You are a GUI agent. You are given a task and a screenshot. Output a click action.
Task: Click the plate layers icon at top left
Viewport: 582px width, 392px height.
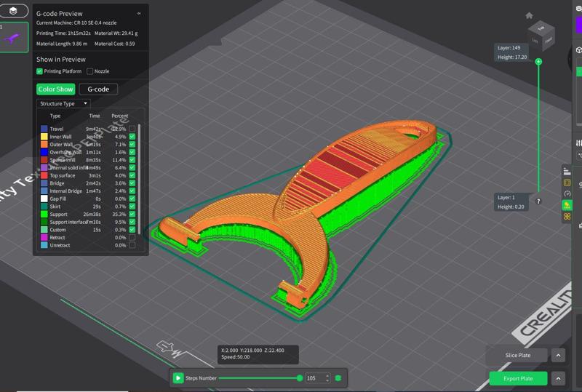tap(14, 11)
